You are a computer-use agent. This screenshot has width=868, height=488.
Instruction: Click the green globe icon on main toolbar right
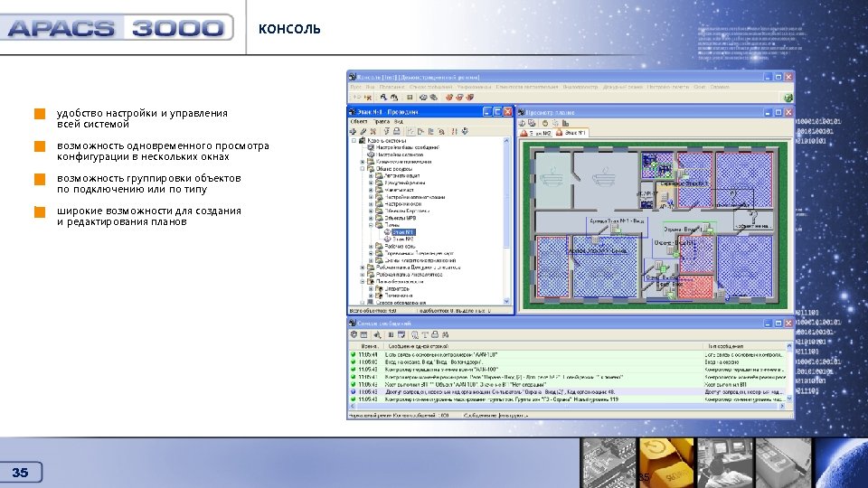(x=788, y=98)
